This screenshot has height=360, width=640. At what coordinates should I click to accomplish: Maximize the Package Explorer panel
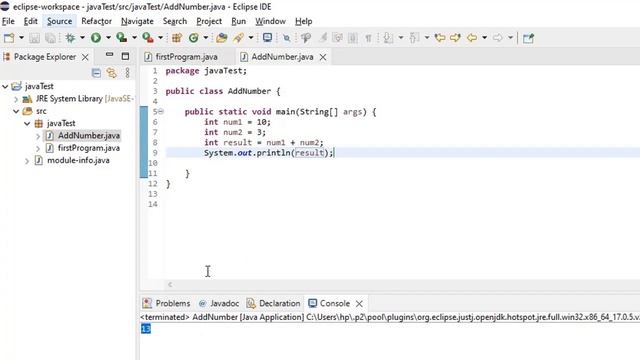click(125, 56)
